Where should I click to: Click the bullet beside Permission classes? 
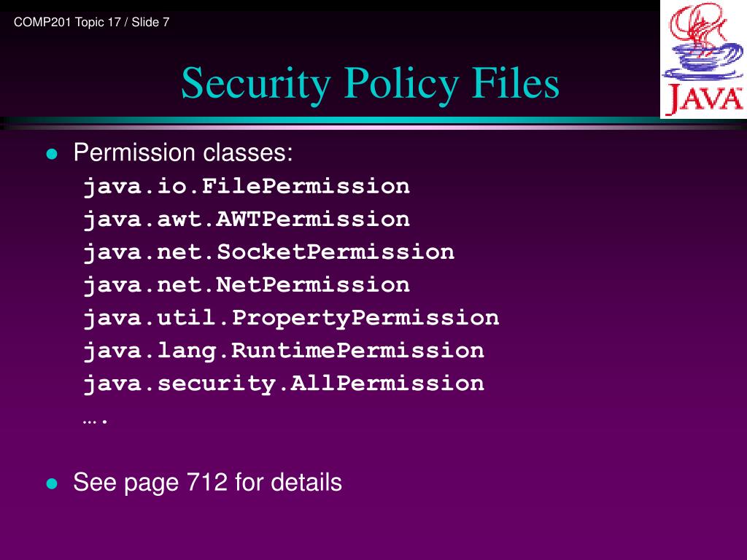(x=52, y=154)
